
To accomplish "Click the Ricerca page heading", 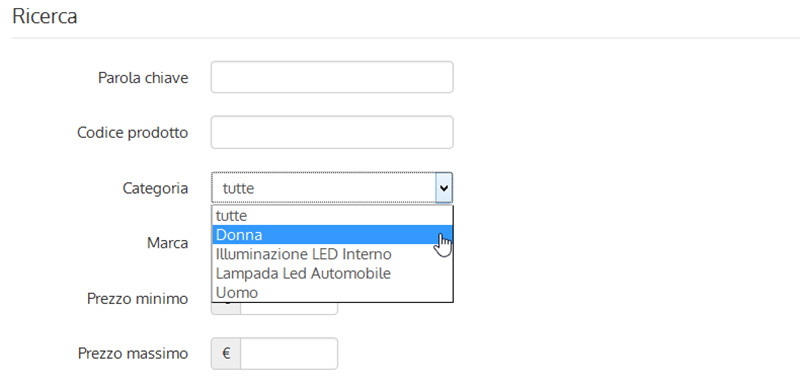I will [x=44, y=16].
